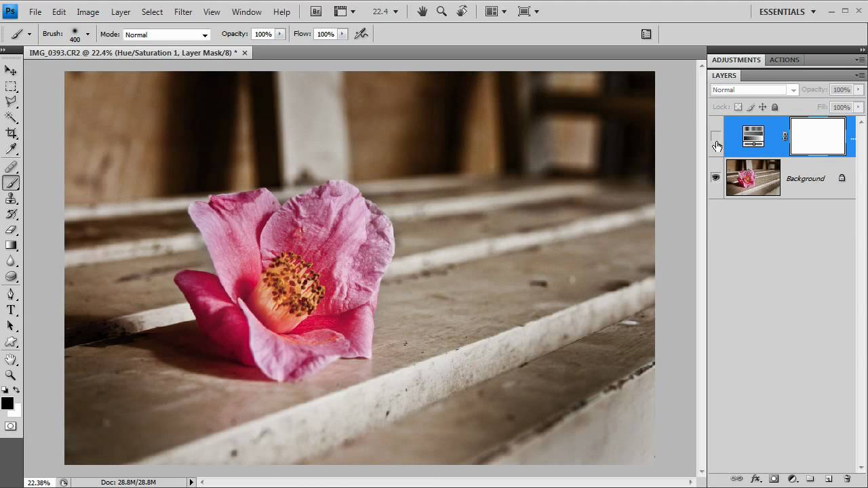This screenshot has height=488, width=868.
Task: Select the Crop tool
Action: [x=11, y=134]
